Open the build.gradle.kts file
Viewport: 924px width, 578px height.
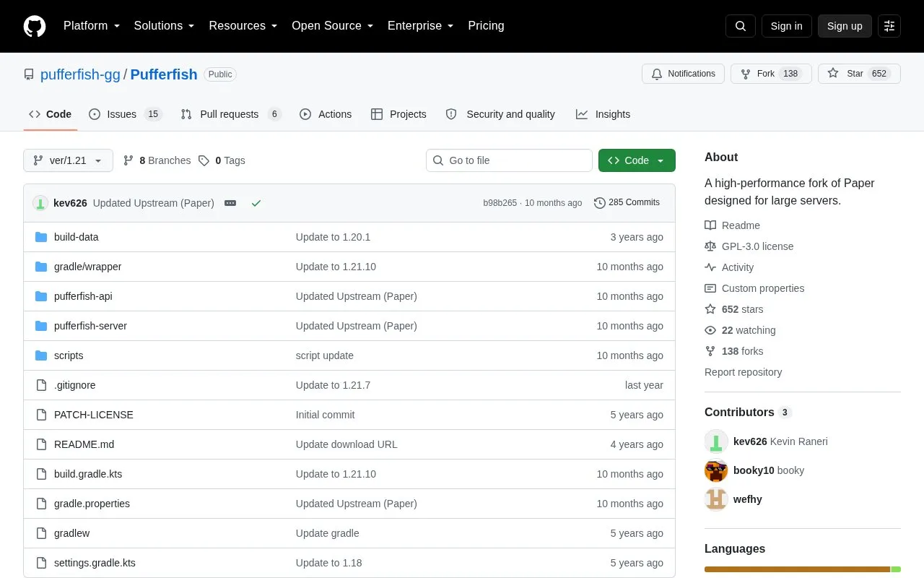point(88,474)
